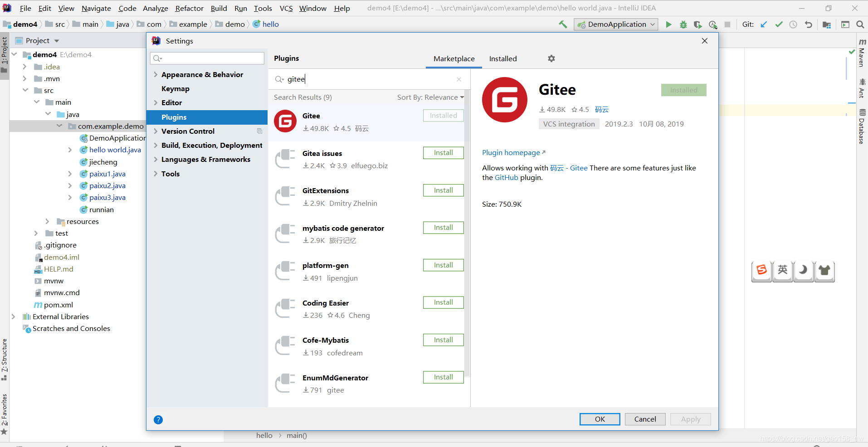
Task: Expand the External Libraries node
Action: (x=13, y=316)
